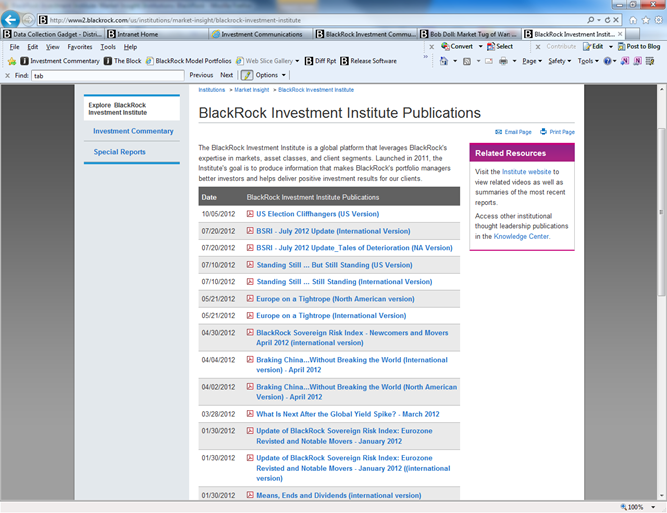Click the vertical scrollbar thumb

pyautogui.click(x=661, y=211)
